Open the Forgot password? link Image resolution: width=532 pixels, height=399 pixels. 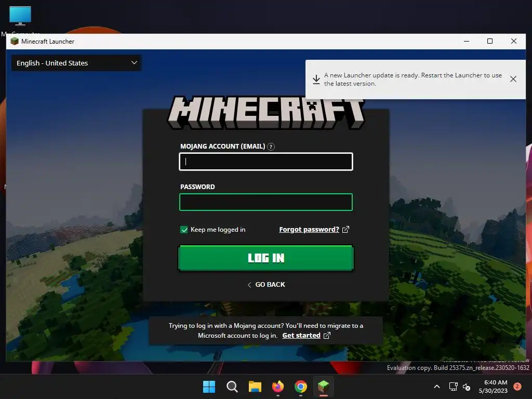(x=309, y=229)
